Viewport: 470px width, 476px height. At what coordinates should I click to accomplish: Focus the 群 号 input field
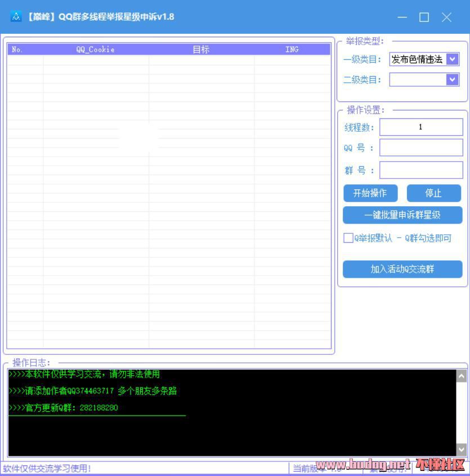[421, 170]
